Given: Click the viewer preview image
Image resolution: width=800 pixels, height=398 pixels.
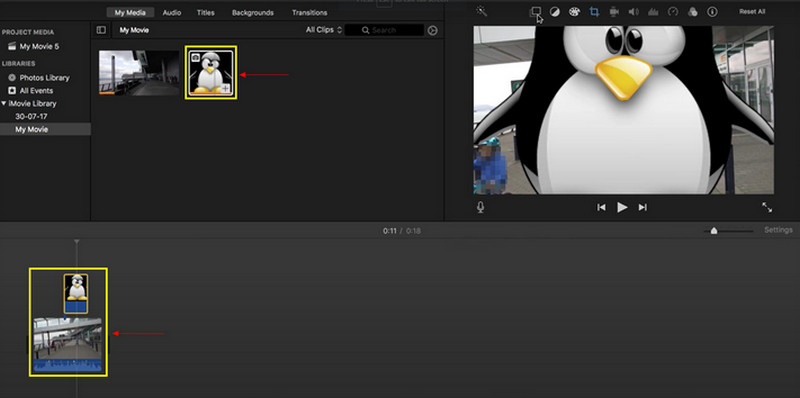Looking at the screenshot, I should tap(623, 110).
